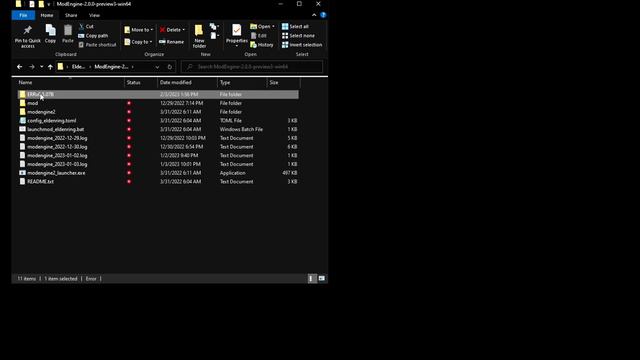Viewport: 640px width, 360px height.
Task: Create a New folder
Action: point(199,36)
